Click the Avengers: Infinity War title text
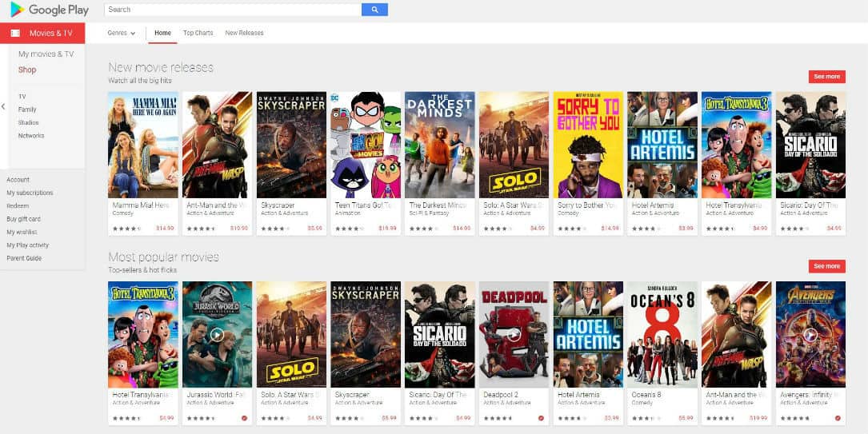The height and width of the screenshot is (434, 868). coord(809,395)
